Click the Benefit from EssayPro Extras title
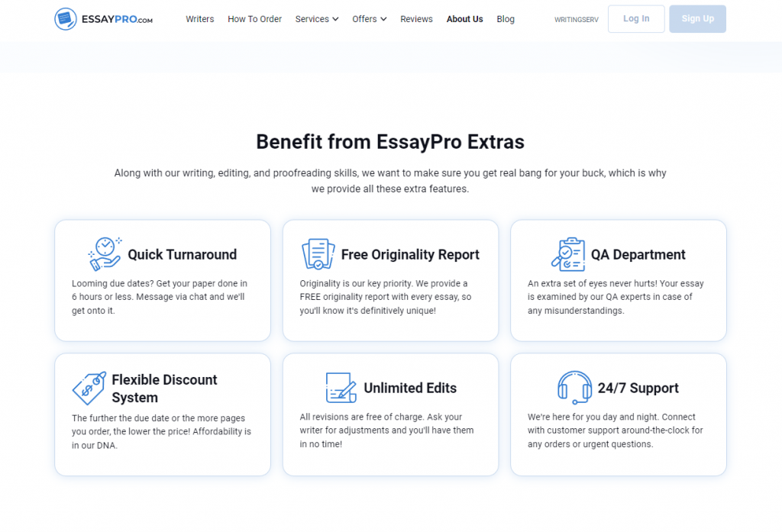 coord(390,142)
